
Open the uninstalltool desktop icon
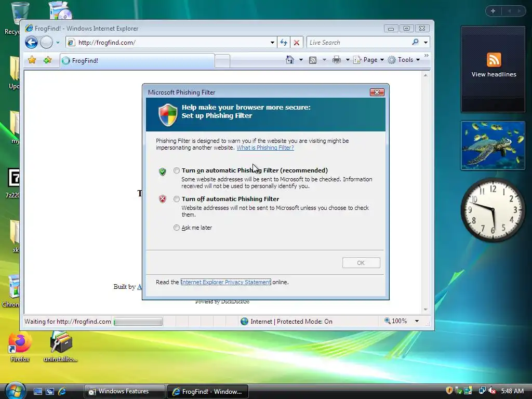61,346
